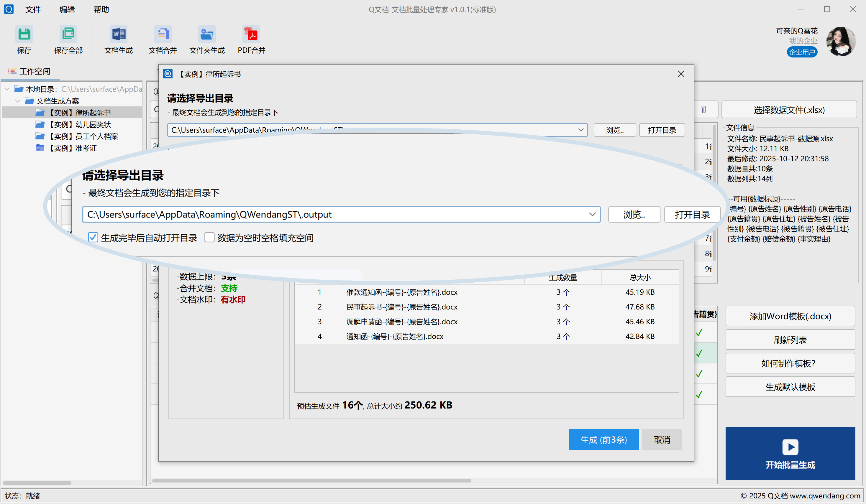The image size is (866, 504).
Task: Click the blue 生成 (前3条) button
Action: pyautogui.click(x=603, y=439)
